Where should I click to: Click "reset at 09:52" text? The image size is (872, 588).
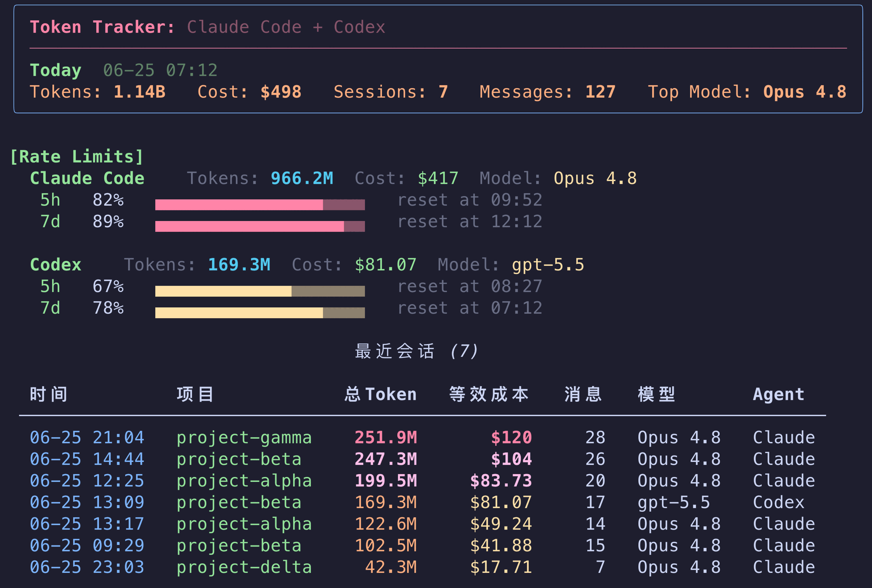tap(470, 200)
